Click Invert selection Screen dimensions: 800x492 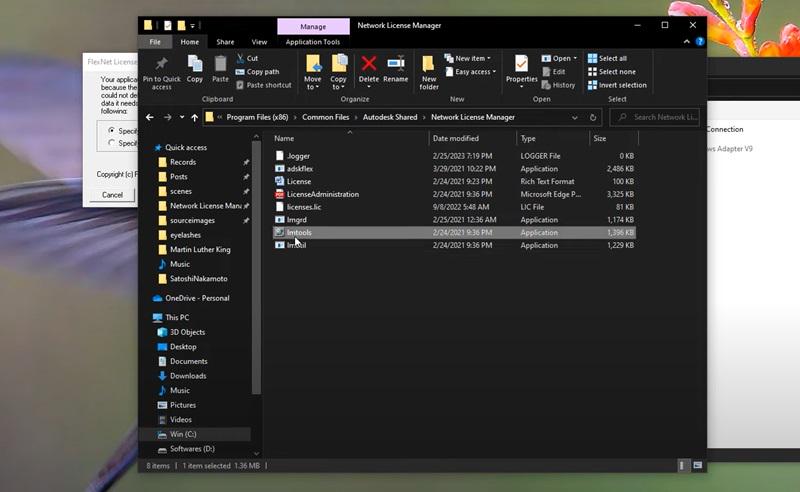[617, 85]
